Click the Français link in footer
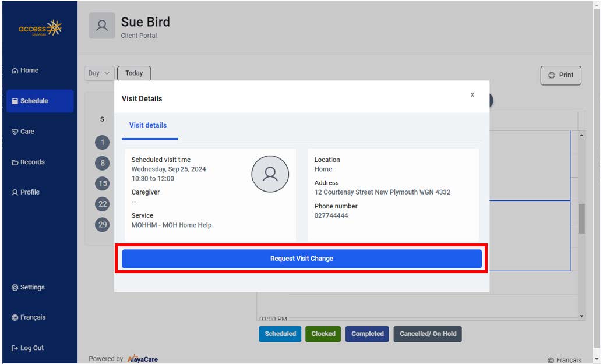The width and height of the screenshot is (603, 364). [x=565, y=360]
